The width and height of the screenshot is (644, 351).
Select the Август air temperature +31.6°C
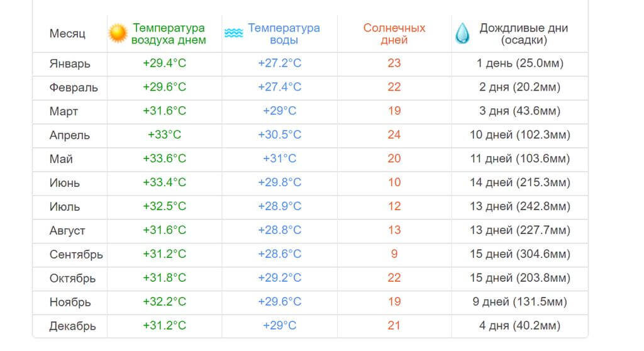pos(164,230)
